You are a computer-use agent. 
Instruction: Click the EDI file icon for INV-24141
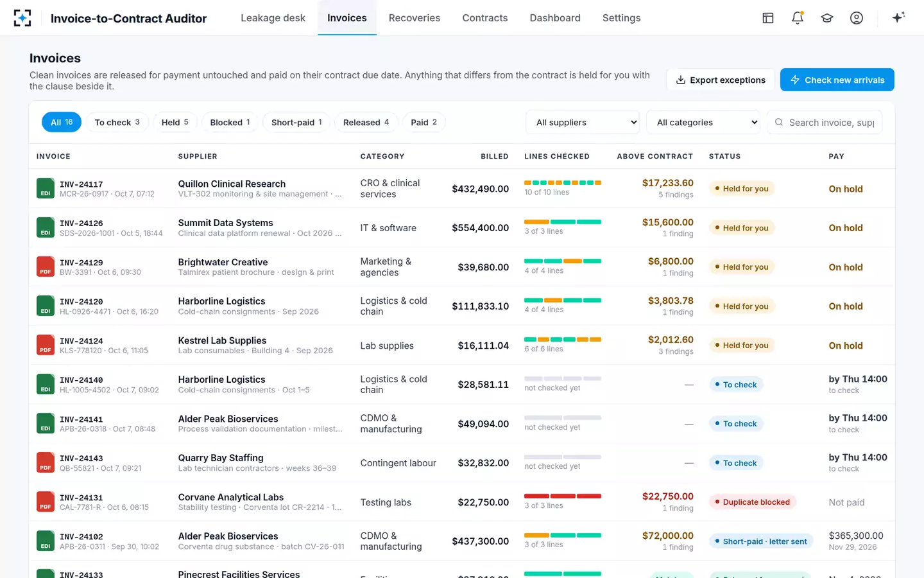click(46, 423)
